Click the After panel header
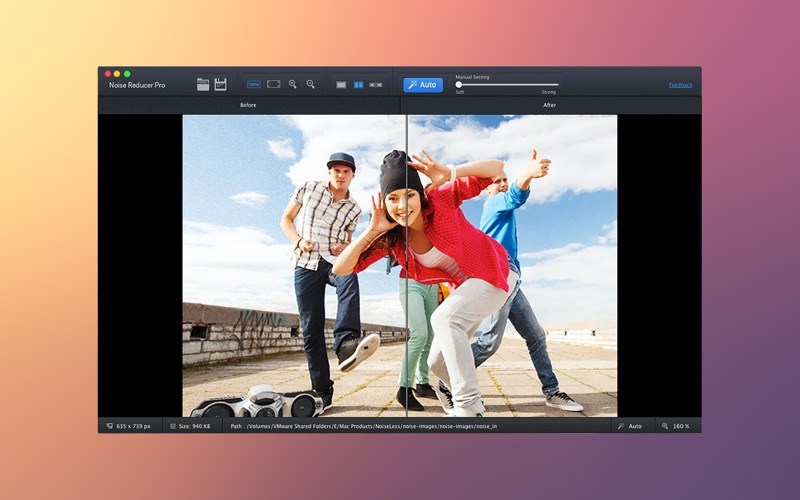Screen dimensions: 800x500 pos(549,105)
